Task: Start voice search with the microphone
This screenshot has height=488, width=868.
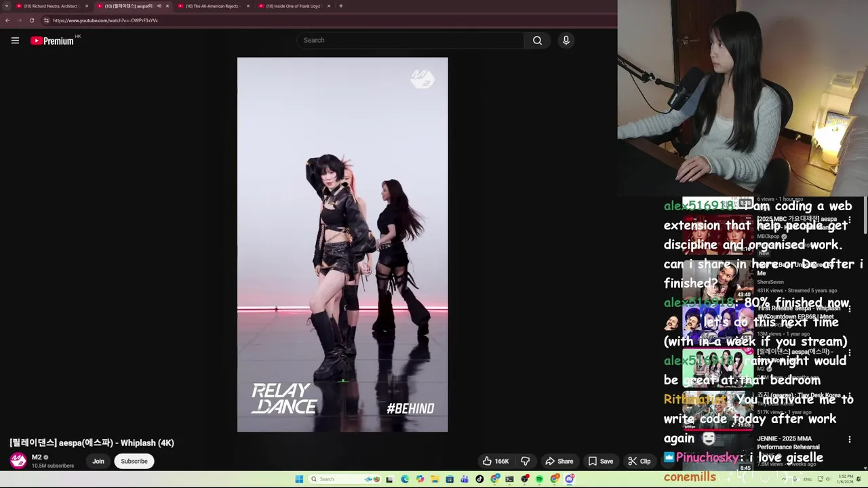Action: pos(566,40)
